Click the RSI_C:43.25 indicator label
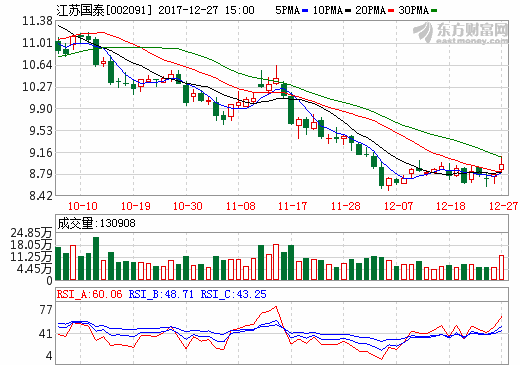 coord(233,294)
